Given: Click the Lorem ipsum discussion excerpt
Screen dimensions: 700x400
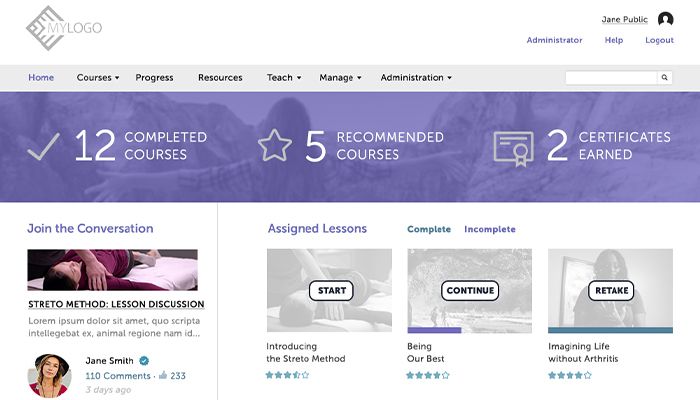Looking at the screenshot, I should pos(114,327).
